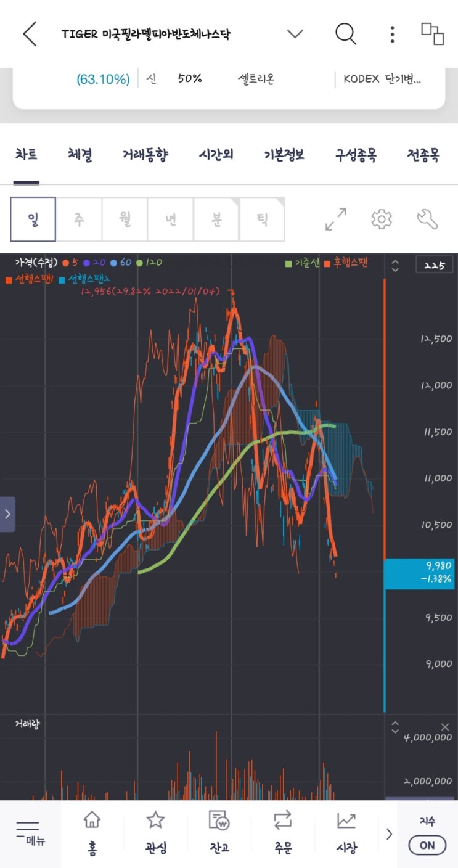
Task: Adjust 거래량 panel up-down stepper
Action: pyautogui.click(x=395, y=727)
